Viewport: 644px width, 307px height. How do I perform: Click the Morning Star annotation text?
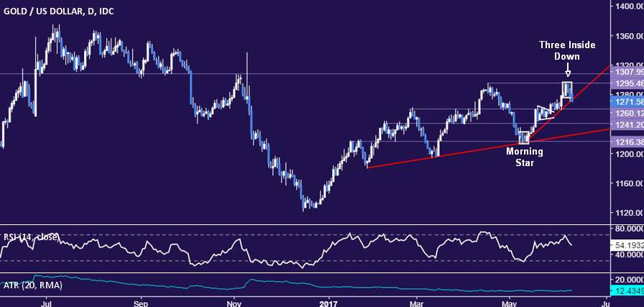click(x=525, y=157)
